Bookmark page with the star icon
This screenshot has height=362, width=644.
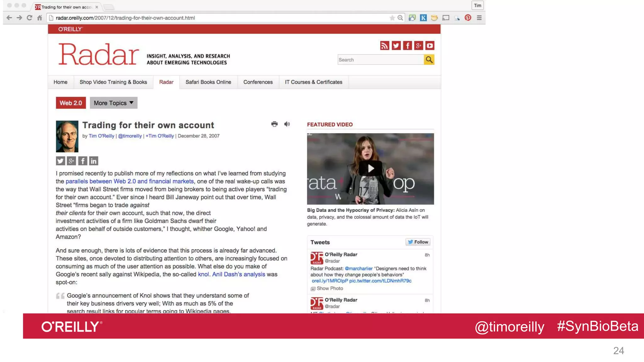pos(392,18)
